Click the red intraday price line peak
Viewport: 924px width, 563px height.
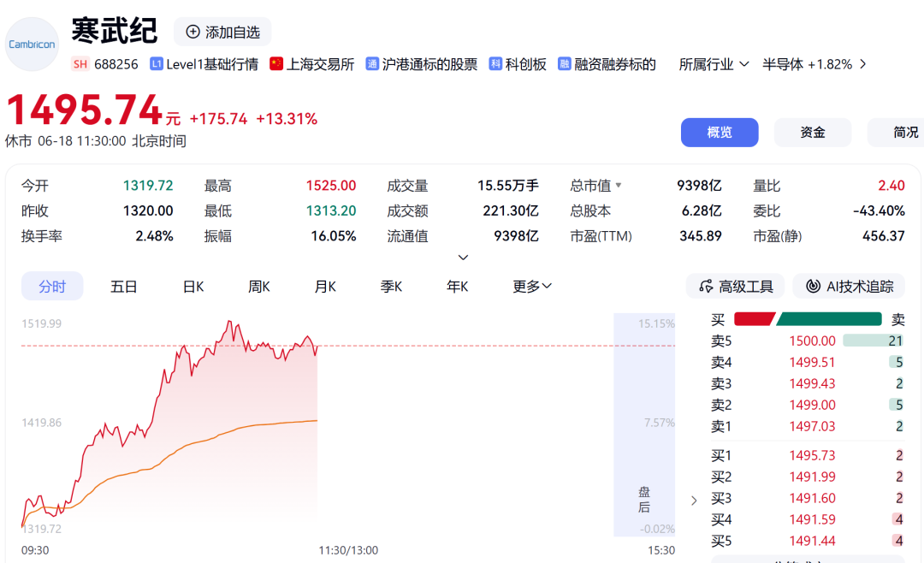(230, 322)
